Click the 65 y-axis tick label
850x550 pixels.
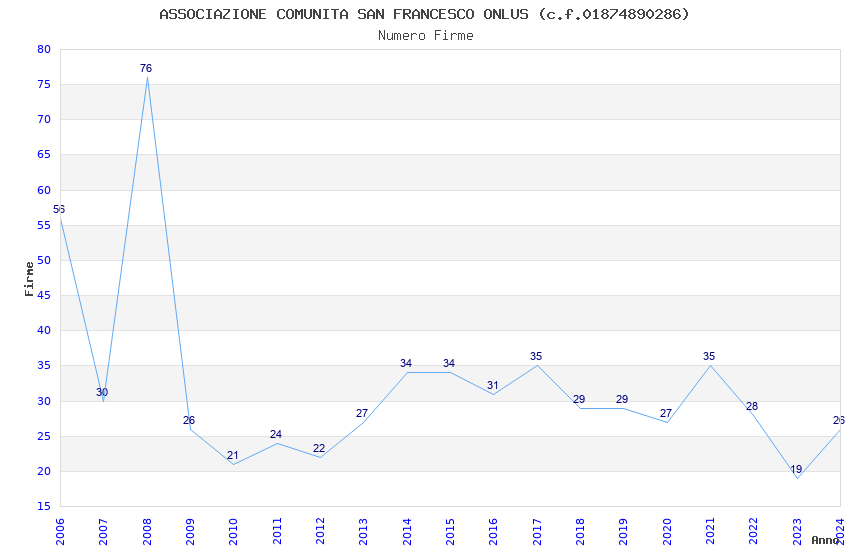(x=43, y=155)
